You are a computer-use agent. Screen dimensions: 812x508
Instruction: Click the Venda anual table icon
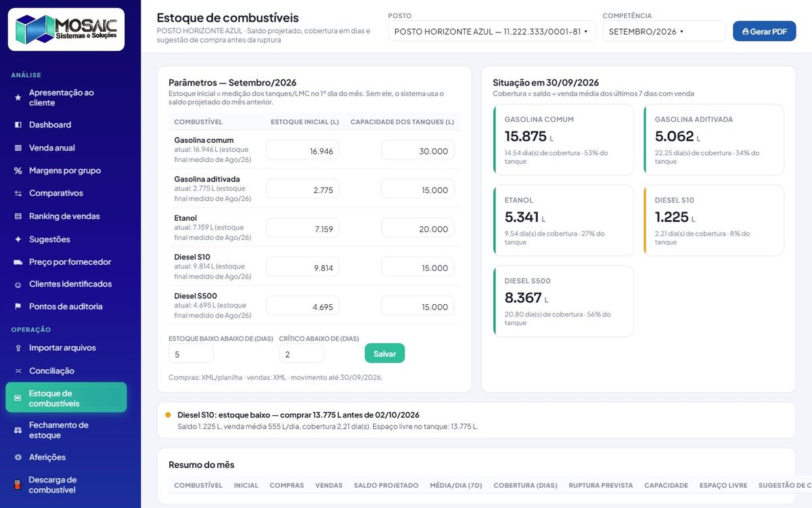point(18,148)
